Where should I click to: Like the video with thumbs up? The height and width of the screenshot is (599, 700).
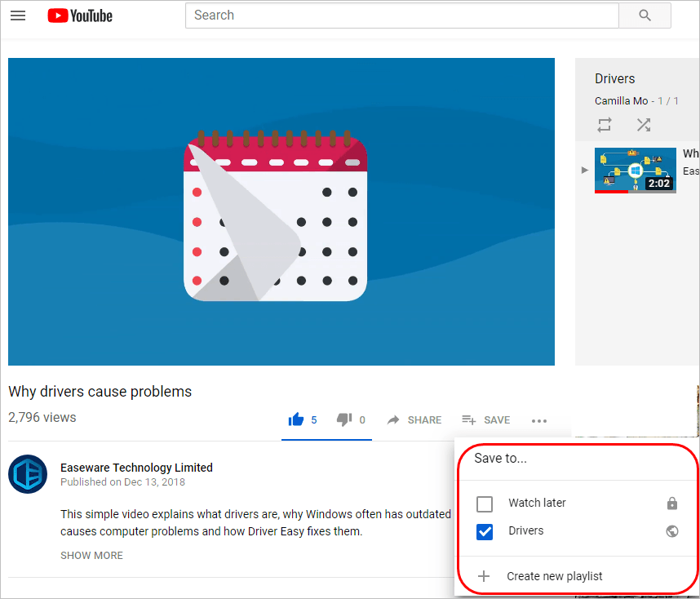297,419
